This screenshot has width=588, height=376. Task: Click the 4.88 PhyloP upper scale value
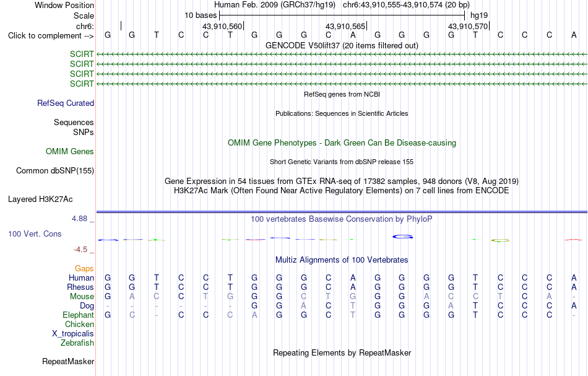click(x=79, y=219)
